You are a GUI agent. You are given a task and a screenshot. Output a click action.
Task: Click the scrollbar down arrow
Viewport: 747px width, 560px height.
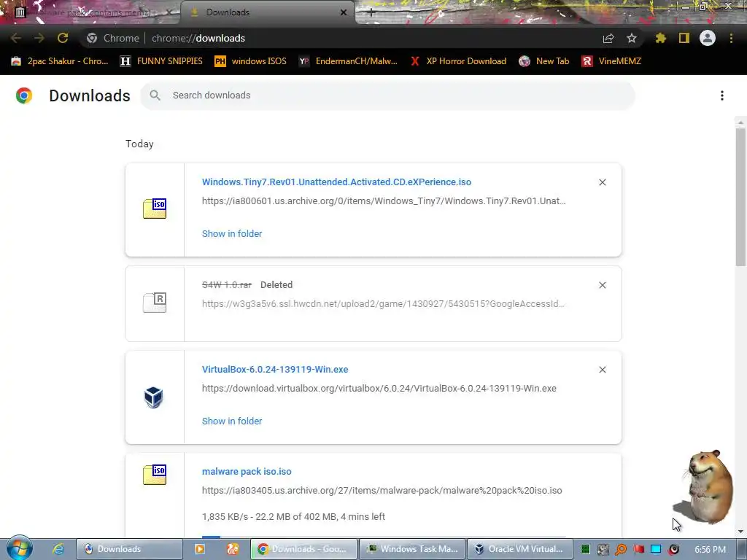pos(740,532)
